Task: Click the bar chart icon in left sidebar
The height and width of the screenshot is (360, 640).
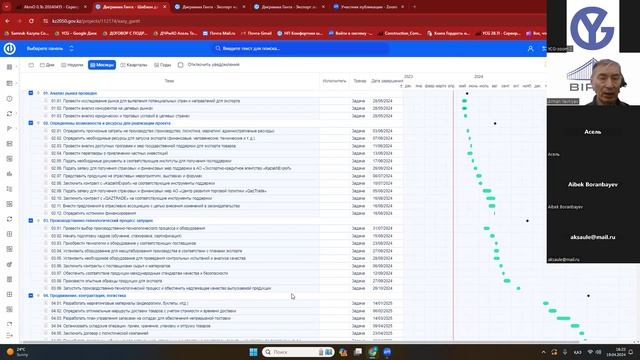Action: 9,174
